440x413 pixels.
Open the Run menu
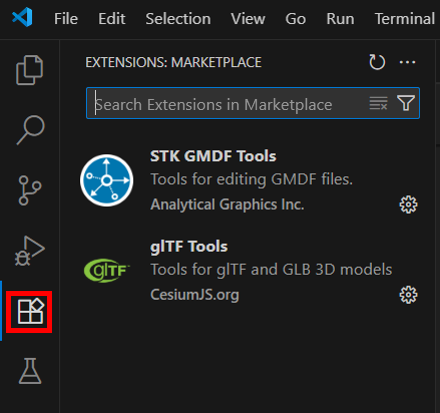tap(340, 18)
